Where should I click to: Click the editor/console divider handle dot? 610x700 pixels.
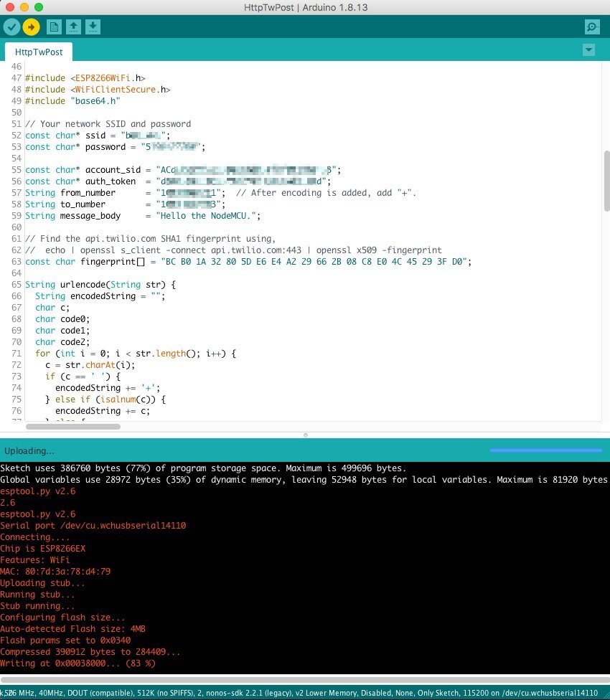(306, 435)
